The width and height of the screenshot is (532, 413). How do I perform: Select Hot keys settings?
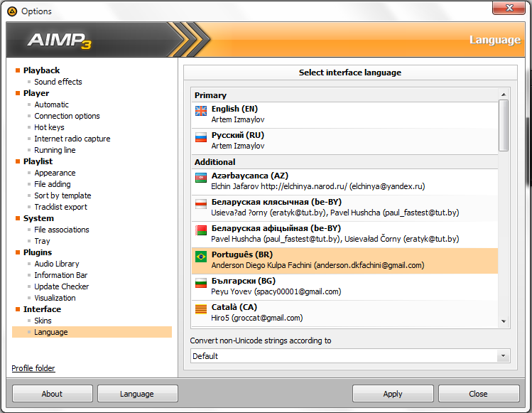(x=49, y=127)
